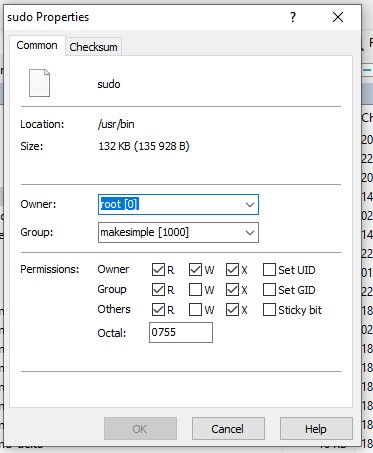Open the Group dropdown arrow
373x453 pixels.
point(250,232)
